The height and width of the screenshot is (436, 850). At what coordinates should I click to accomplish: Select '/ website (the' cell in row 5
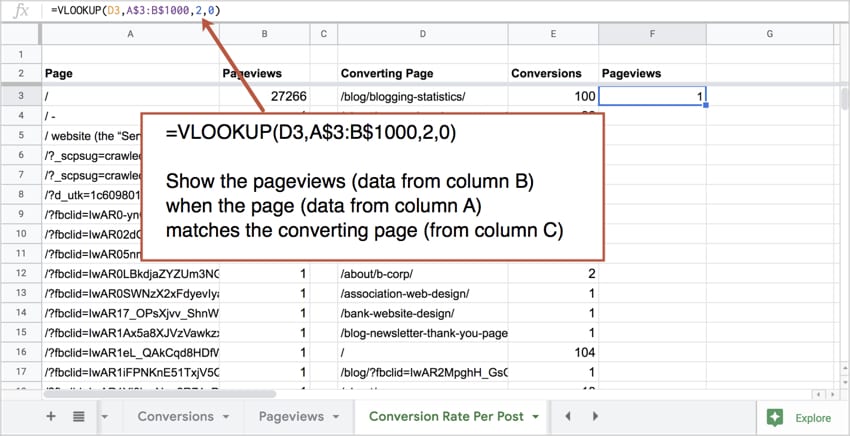point(91,136)
